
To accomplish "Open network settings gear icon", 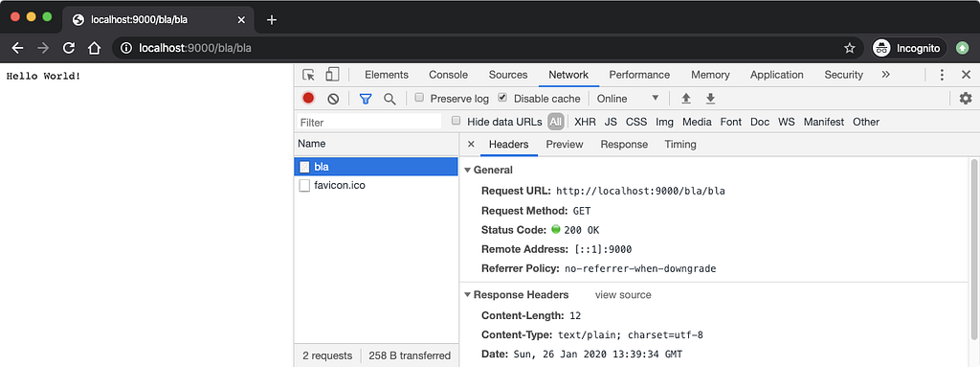I will (966, 99).
